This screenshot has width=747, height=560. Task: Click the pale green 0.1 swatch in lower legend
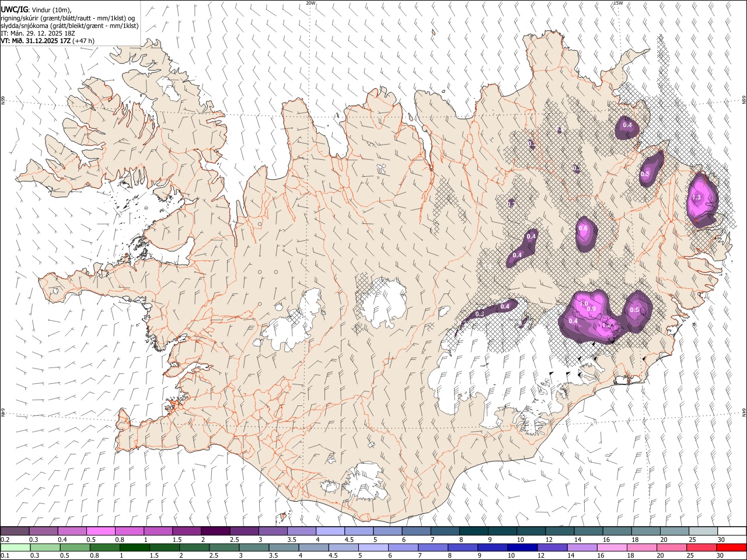(x=15, y=547)
